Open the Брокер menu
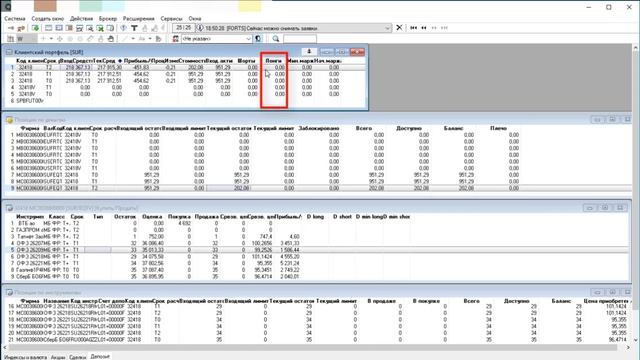 click(108, 18)
